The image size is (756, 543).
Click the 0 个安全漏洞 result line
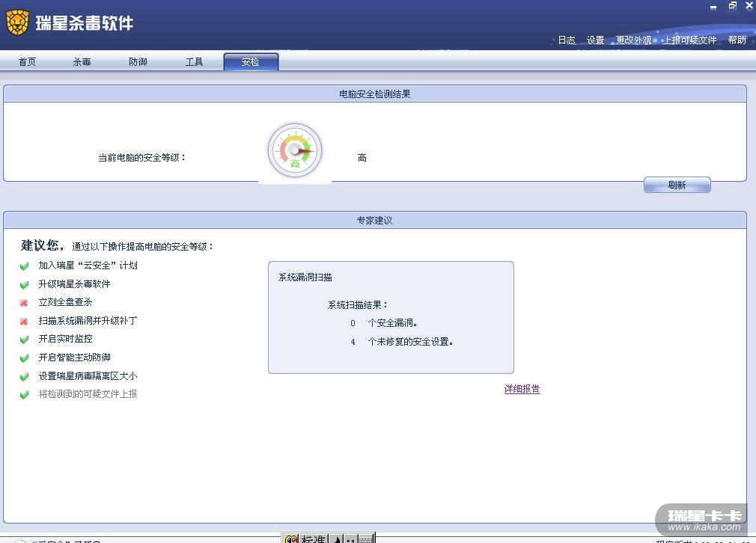[x=384, y=323]
